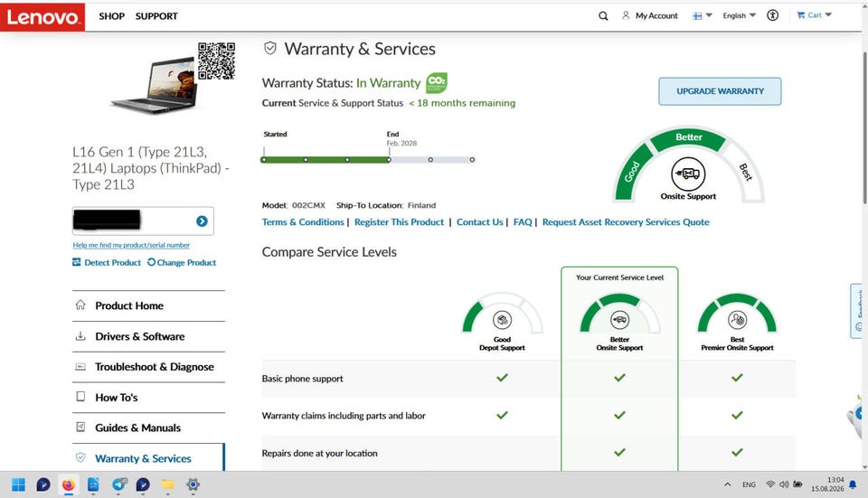Click "Basic phone support" row label
Image resolution: width=868 pixels, height=498 pixels.
tap(302, 379)
